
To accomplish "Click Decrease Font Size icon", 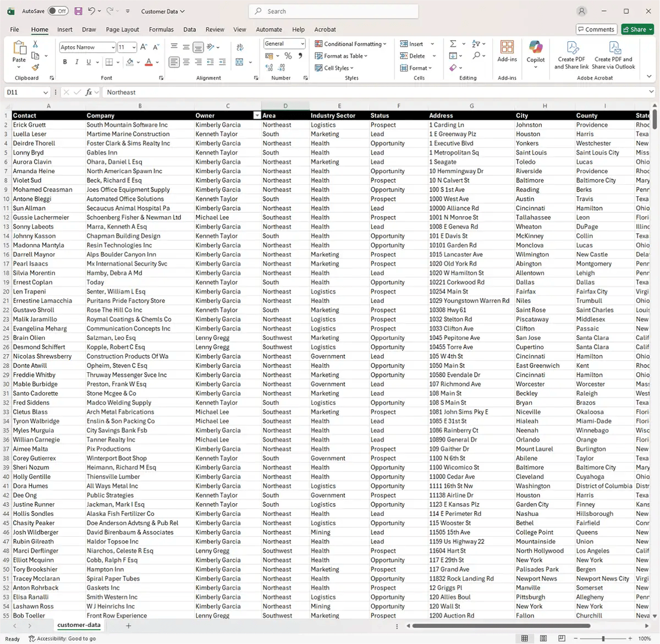I will [156, 47].
